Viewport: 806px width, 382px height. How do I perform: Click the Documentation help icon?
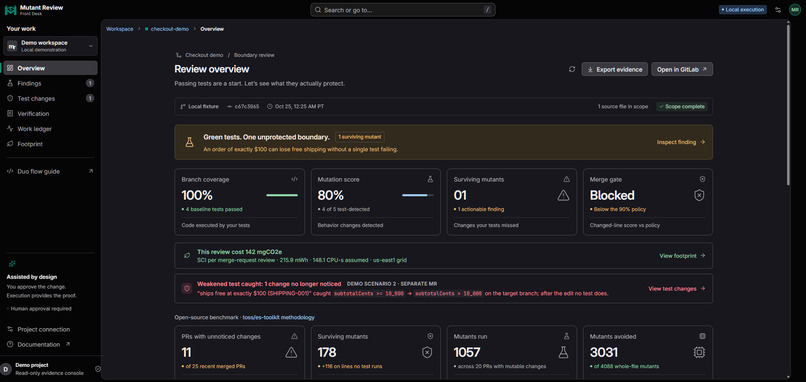coord(10,344)
